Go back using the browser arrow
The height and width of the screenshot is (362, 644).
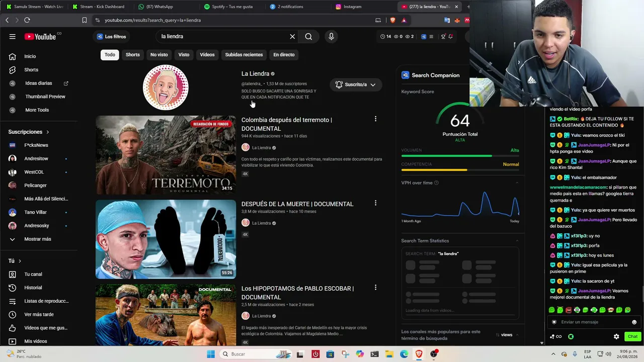[7, 20]
